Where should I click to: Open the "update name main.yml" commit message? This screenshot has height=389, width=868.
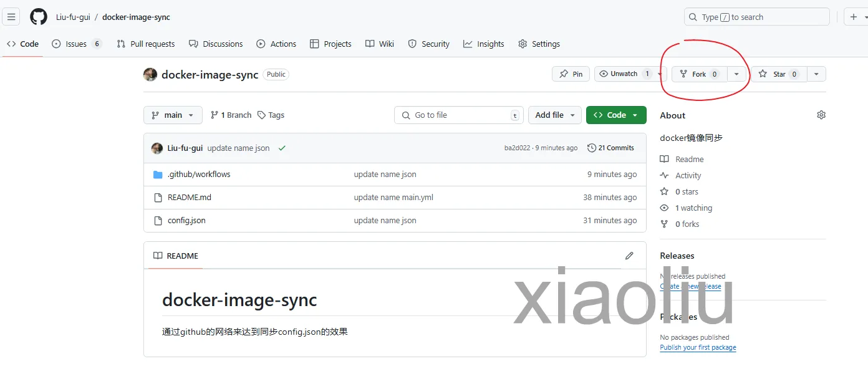click(x=393, y=198)
